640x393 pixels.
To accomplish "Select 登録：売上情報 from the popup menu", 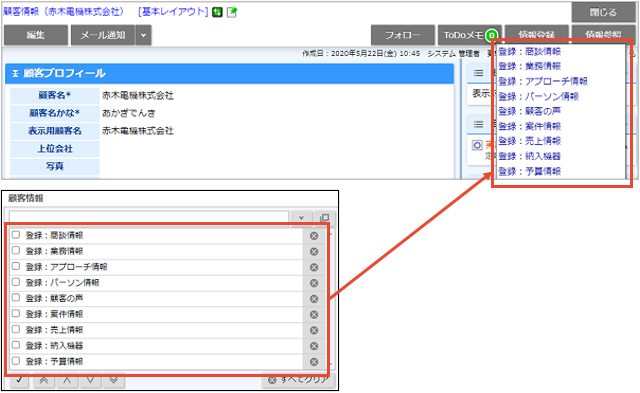I will click(x=529, y=141).
